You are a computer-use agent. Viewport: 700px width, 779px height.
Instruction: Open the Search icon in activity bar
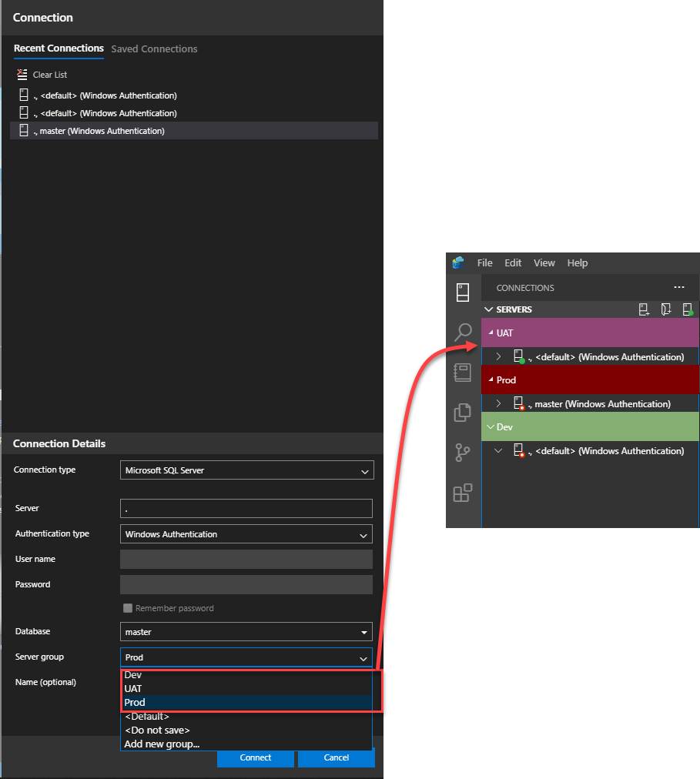point(463,332)
